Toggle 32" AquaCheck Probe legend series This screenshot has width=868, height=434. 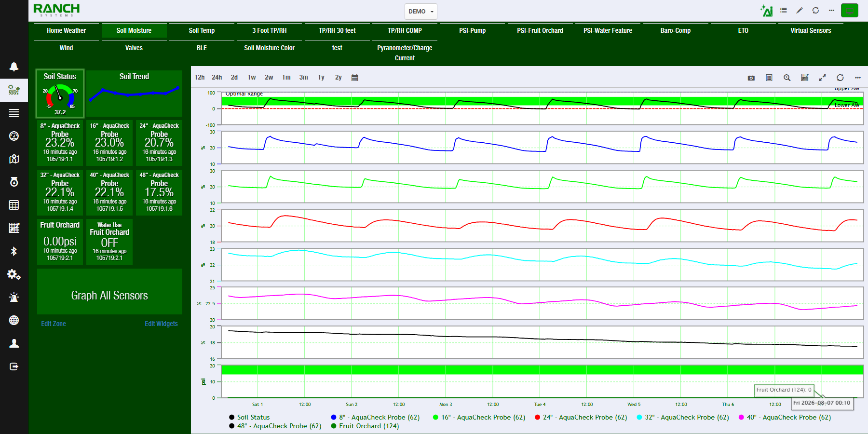(x=683, y=417)
